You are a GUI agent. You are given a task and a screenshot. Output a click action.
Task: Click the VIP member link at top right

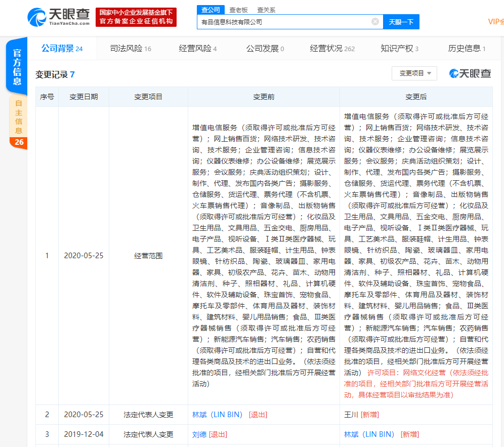495,21
